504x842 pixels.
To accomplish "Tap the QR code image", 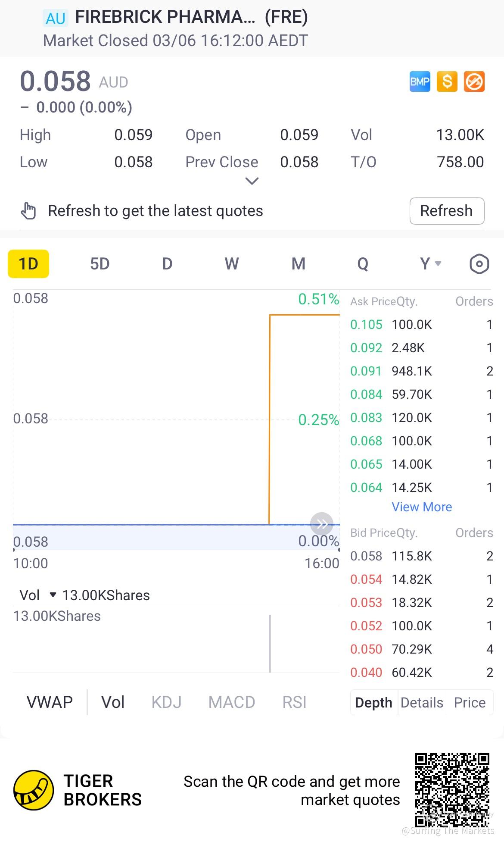I will [x=452, y=790].
